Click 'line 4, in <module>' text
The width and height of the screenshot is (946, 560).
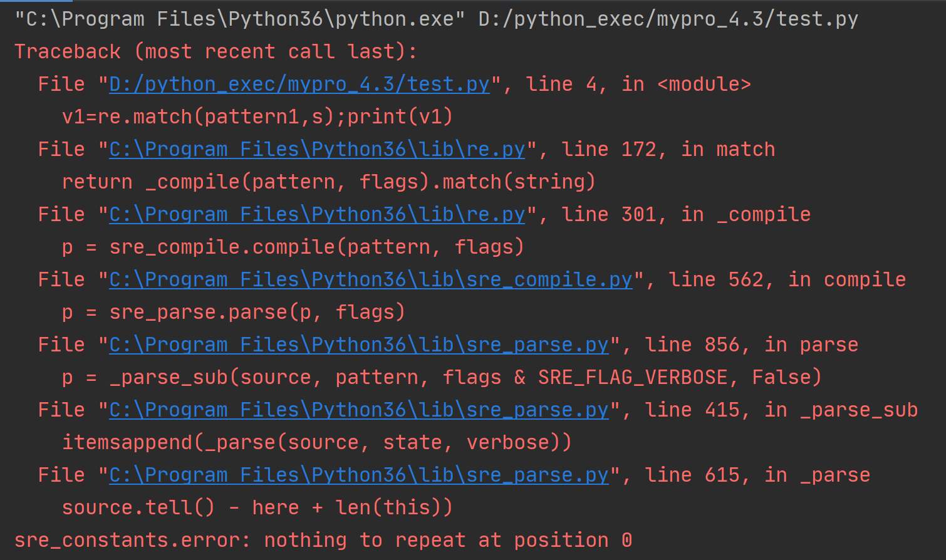[638, 84]
